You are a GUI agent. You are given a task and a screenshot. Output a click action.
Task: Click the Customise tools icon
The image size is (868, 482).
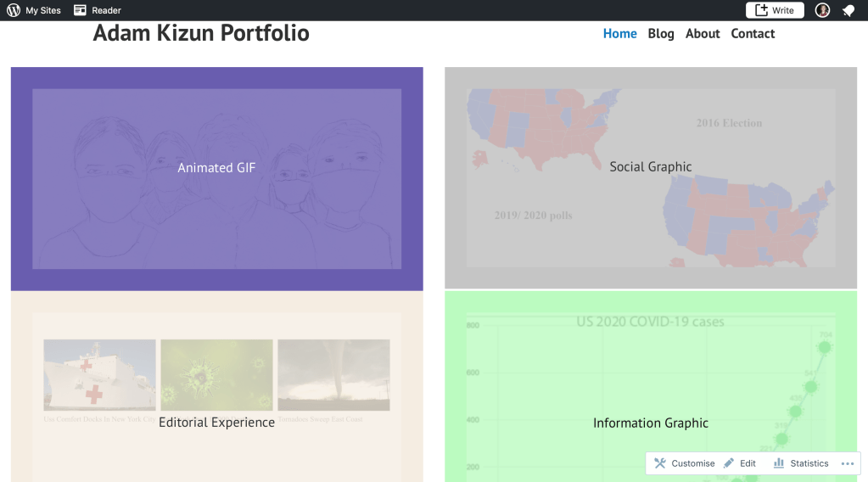pyautogui.click(x=660, y=463)
